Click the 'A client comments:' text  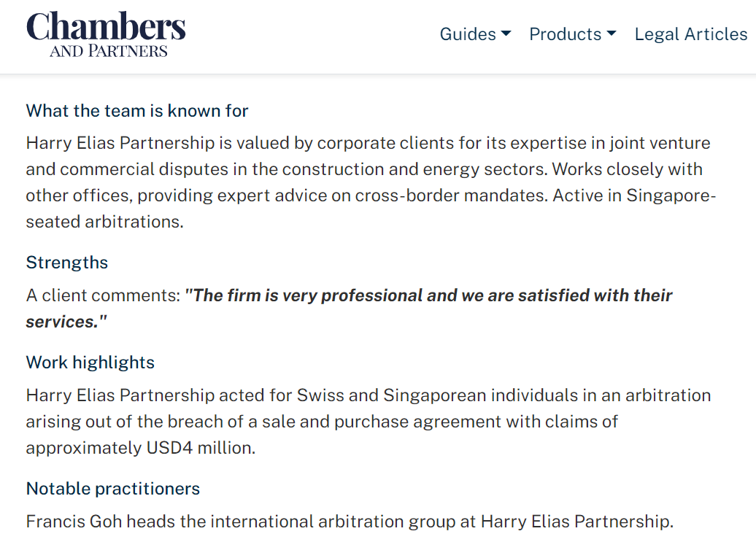click(102, 295)
